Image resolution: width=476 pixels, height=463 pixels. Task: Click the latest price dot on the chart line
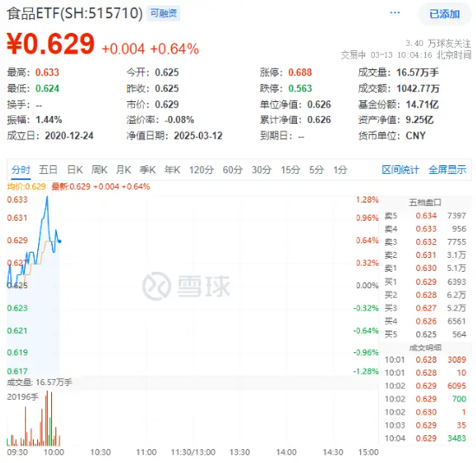(x=60, y=241)
